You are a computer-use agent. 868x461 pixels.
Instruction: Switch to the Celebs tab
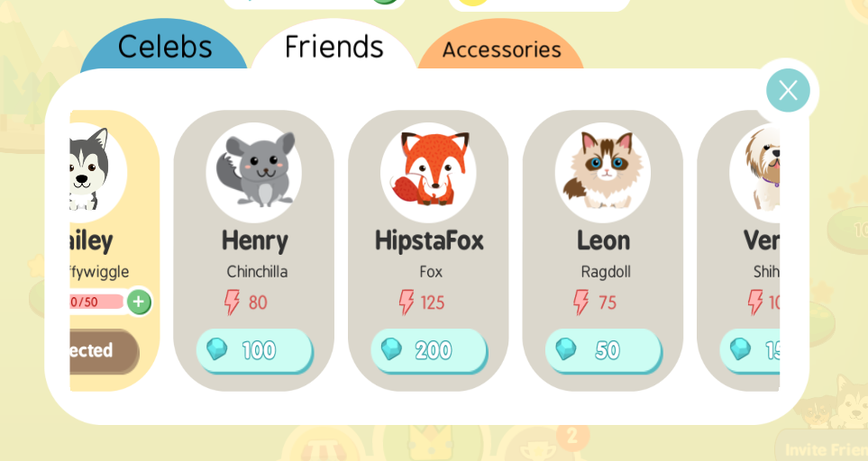(x=164, y=45)
